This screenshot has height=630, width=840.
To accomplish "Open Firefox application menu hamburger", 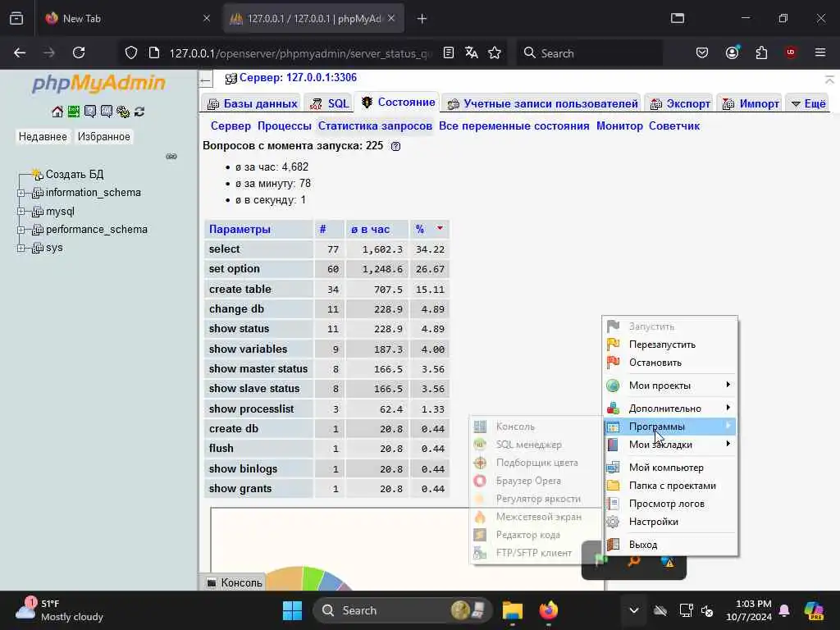I will (820, 52).
